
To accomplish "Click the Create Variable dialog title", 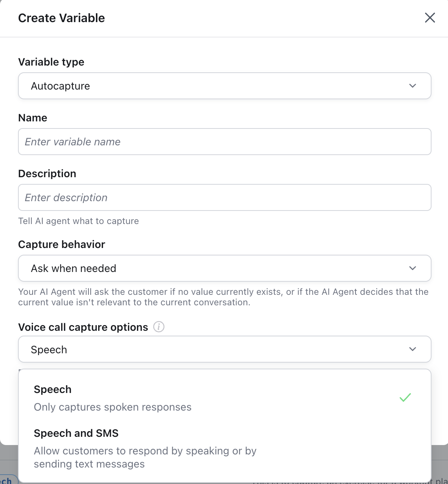I will click(x=61, y=18).
